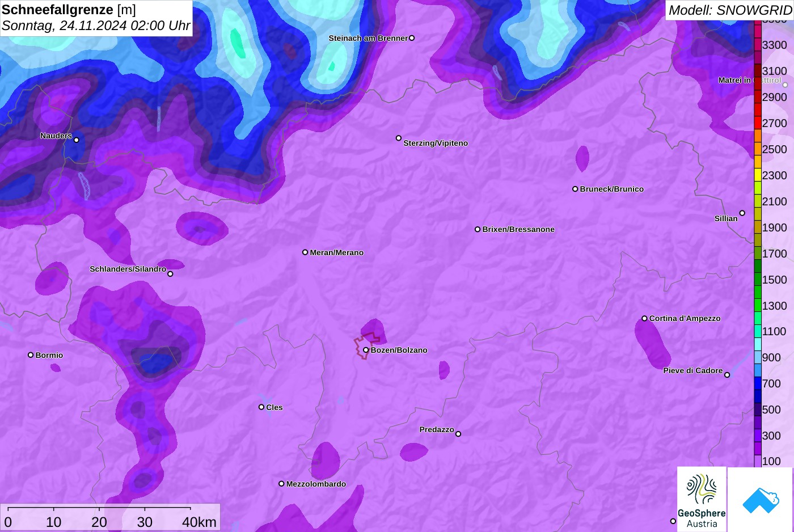Click the Modell: SNOWGRID label

click(730, 10)
